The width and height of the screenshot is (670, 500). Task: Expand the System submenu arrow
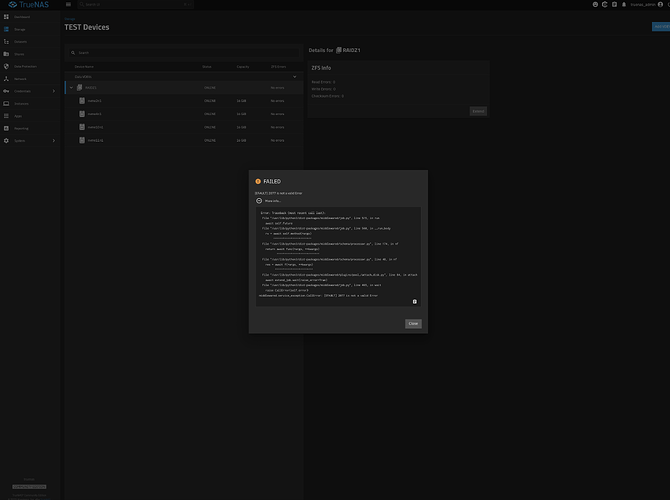click(54, 141)
